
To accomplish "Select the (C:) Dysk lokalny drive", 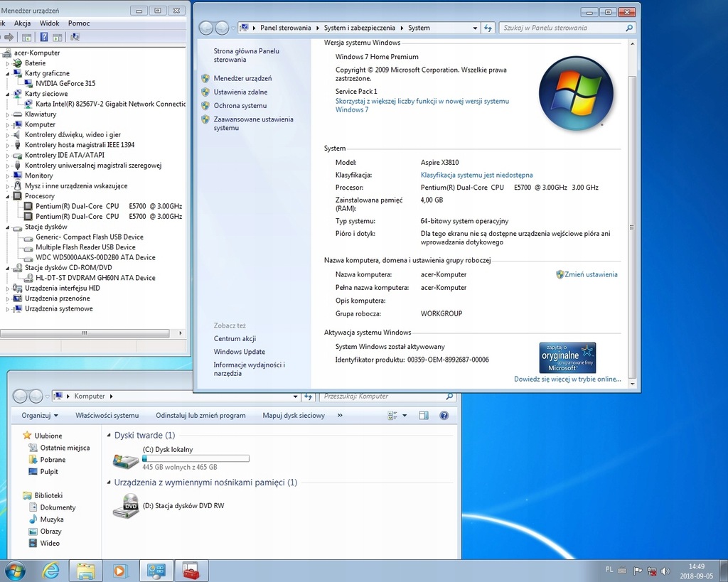I will 181,458.
